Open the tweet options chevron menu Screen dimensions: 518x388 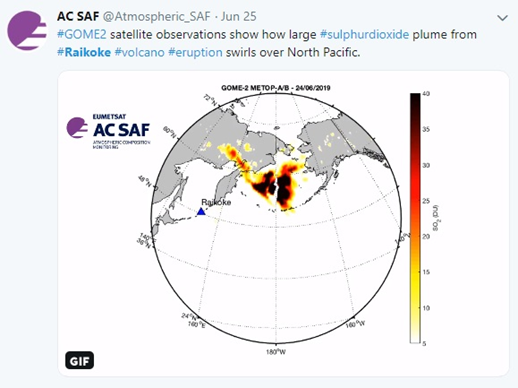(502, 18)
